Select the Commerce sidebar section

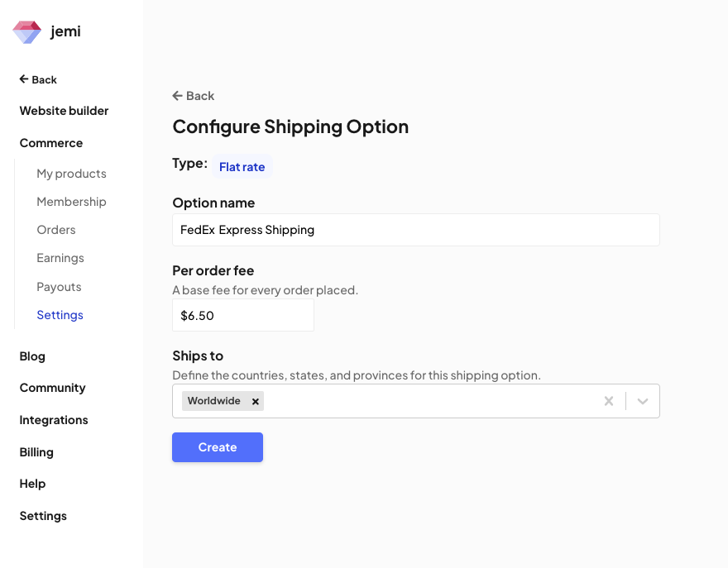pyautogui.click(x=51, y=143)
